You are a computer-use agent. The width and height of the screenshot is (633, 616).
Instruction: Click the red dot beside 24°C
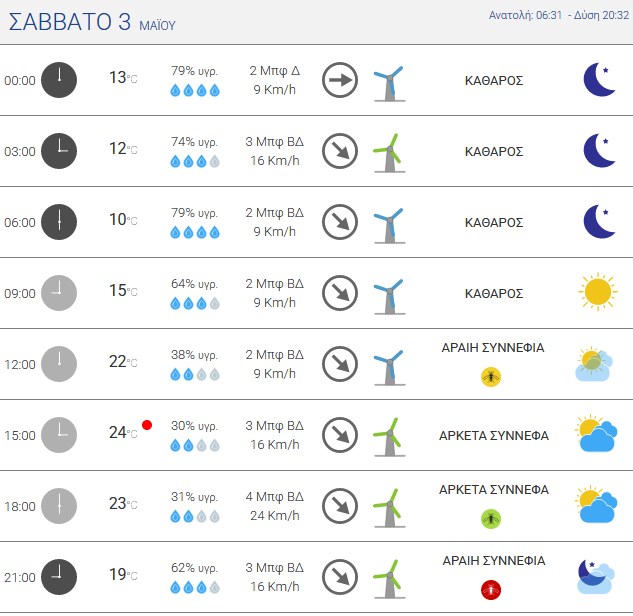147,425
